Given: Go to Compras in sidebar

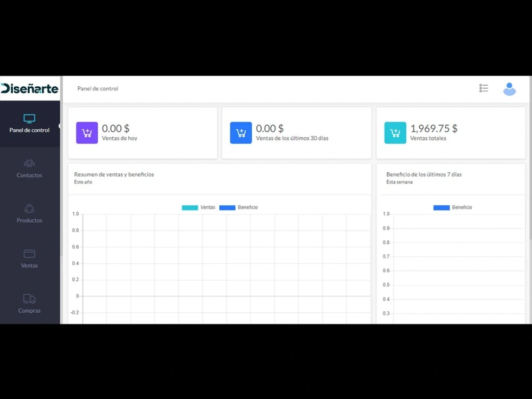Looking at the screenshot, I should click(x=29, y=311).
